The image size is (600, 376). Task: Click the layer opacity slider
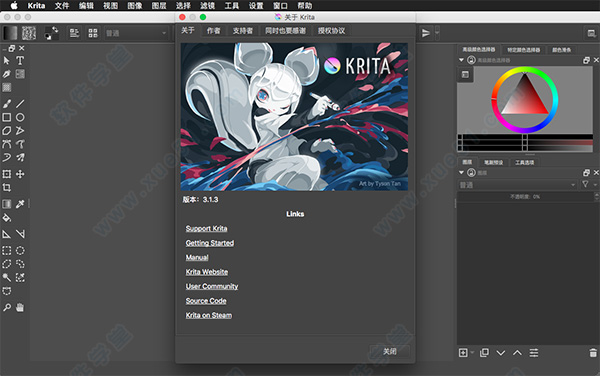[525, 197]
